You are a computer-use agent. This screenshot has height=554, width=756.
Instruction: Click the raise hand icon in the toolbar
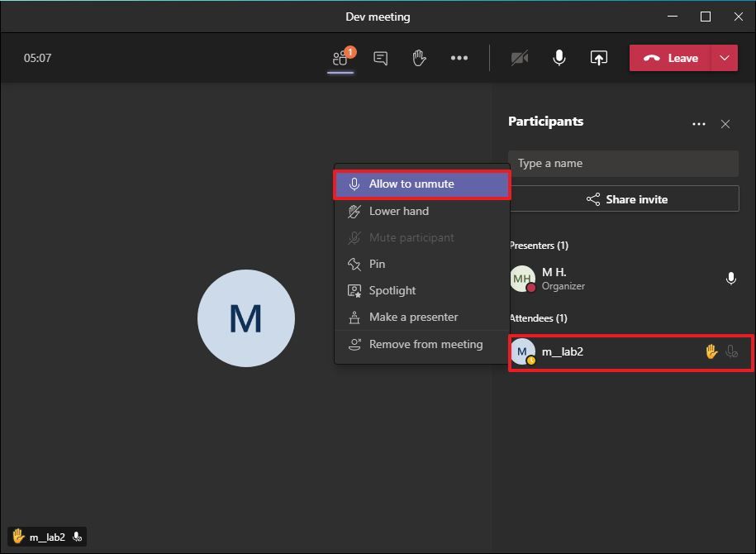click(x=419, y=58)
